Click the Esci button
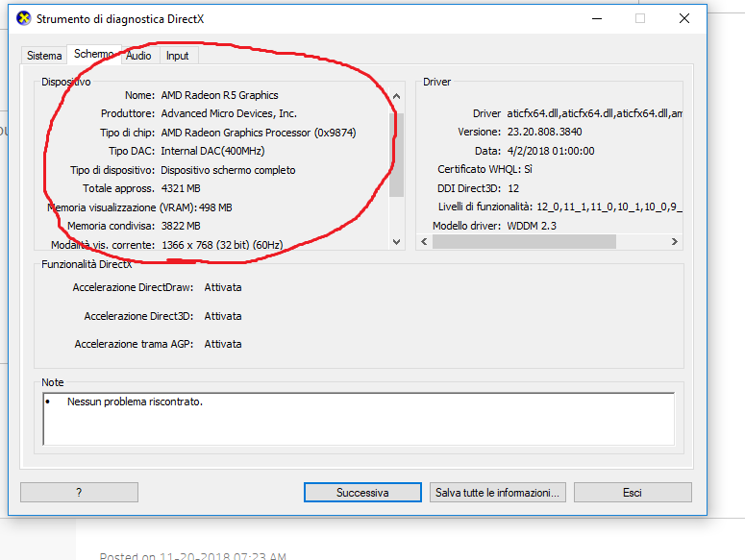This screenshot has height=560, width=745. [633, 493]
